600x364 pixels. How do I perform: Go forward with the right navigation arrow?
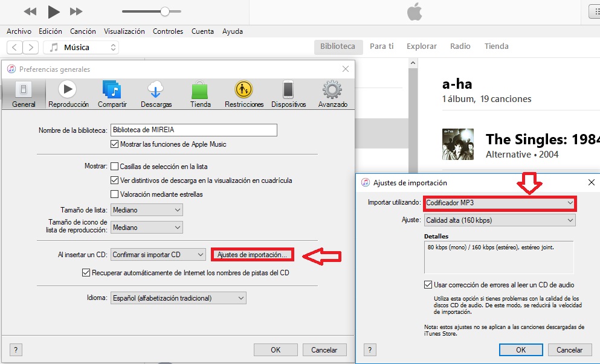click(31, 48)
